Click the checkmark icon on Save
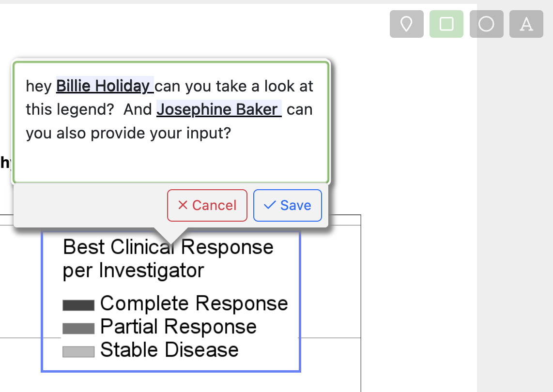Viewport: 553px width, 392px height. [x=269, y=205]
